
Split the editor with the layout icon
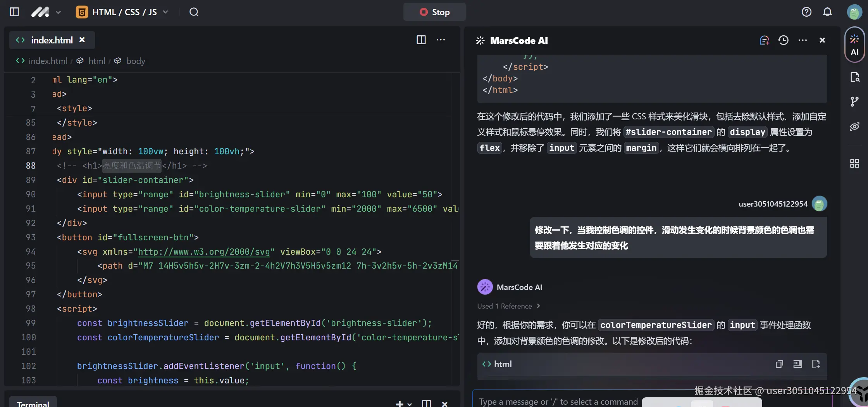421,40
